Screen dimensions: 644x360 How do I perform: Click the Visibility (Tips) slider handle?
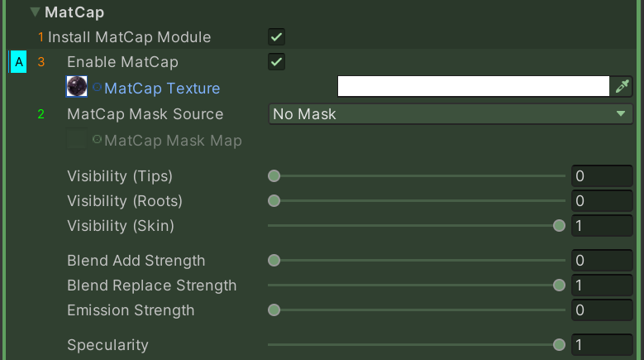pos(274,176)
